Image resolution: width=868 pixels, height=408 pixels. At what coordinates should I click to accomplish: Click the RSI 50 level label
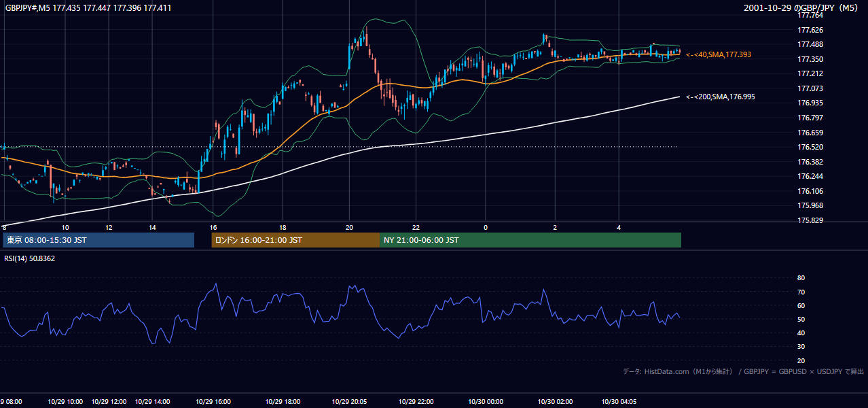(x=801, y=319)
